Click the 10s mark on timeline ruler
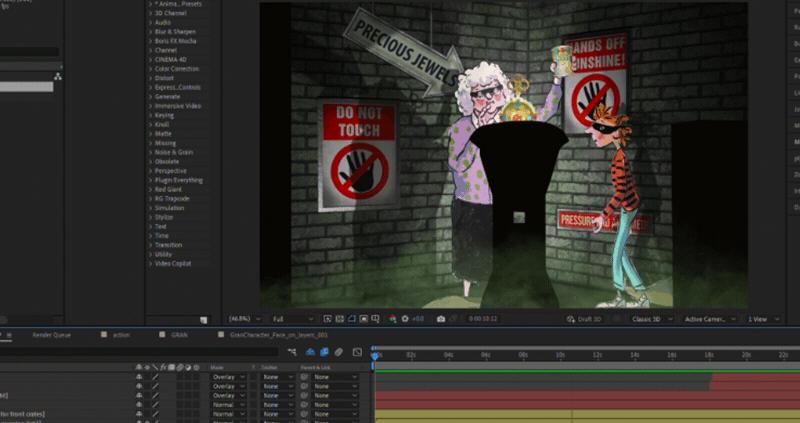The image size is (800, 423). 560,354
